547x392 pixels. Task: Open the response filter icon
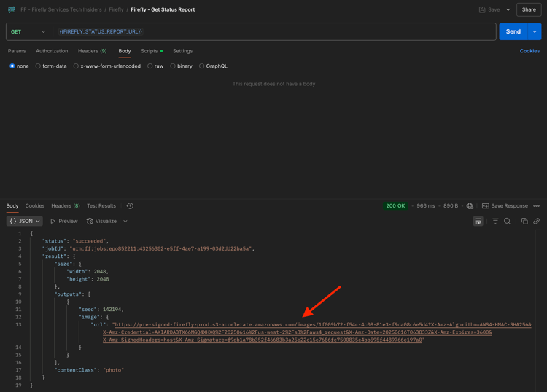[x=495, y=221]
